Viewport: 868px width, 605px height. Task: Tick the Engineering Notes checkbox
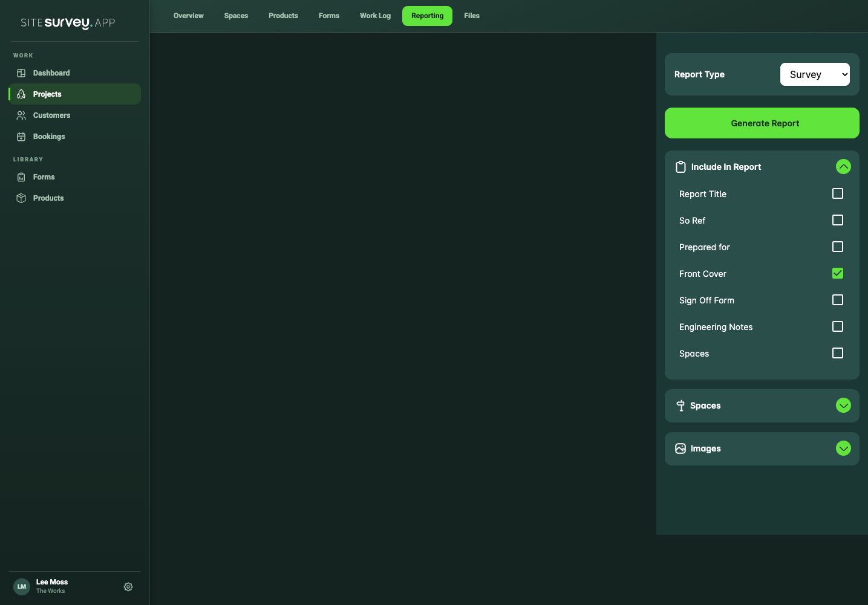[838, 326]
